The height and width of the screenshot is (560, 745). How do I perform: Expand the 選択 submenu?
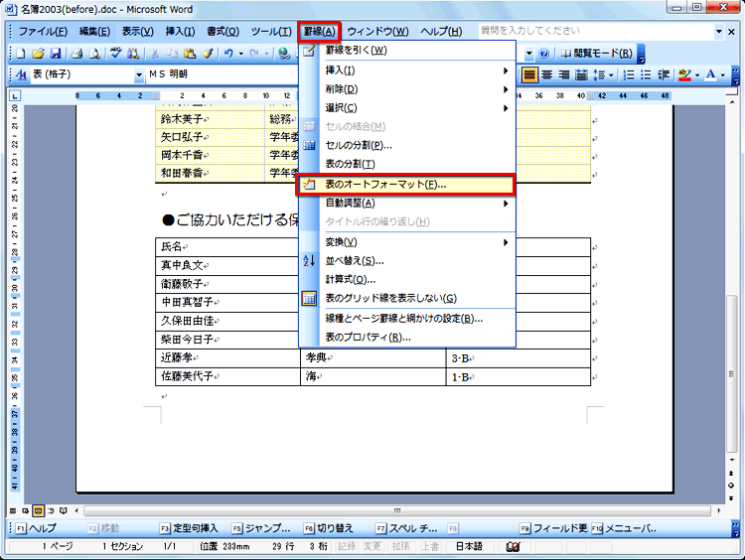(x=407, y=108)
